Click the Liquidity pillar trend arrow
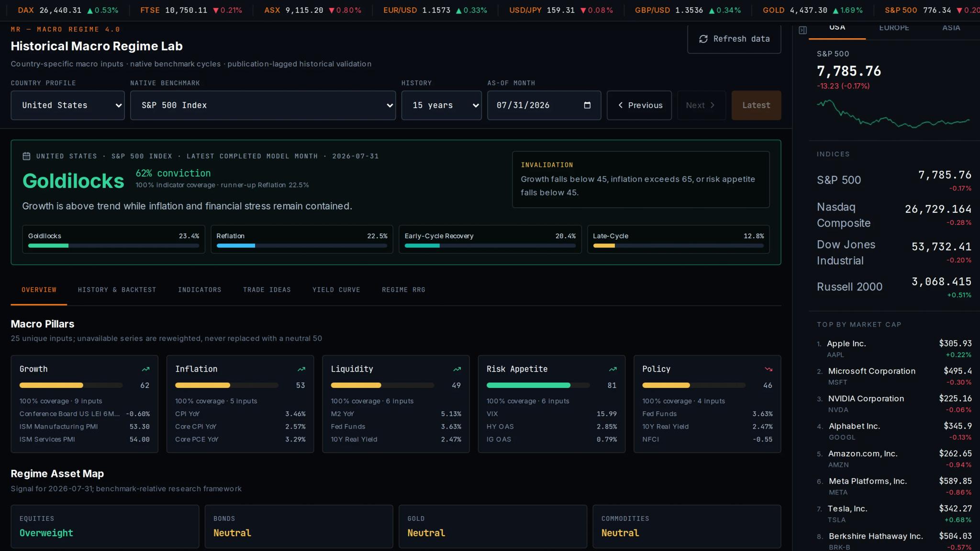 tap(457, 369)
